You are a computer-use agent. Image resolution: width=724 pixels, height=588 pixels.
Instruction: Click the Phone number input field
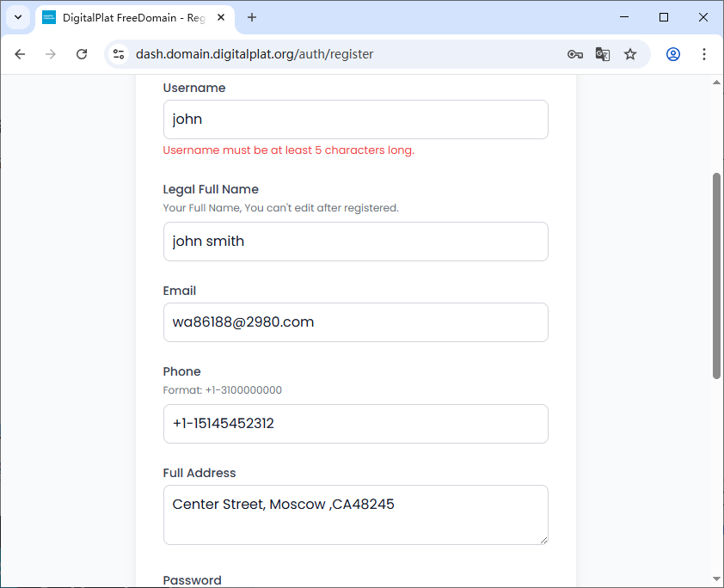355,424
